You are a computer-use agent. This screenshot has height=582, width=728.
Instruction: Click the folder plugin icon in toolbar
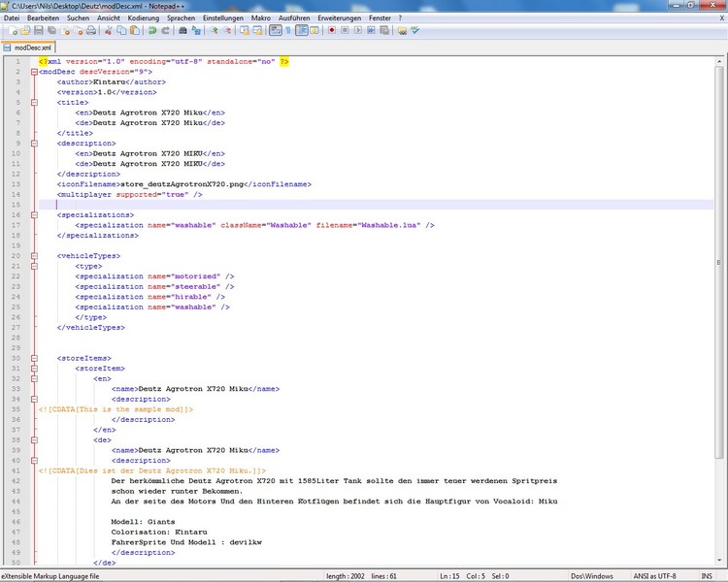402,31
